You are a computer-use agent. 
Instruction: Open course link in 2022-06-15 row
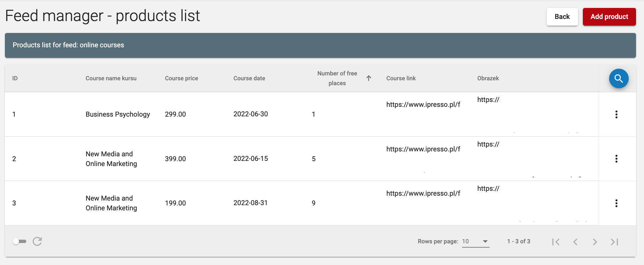pos(423,149)
